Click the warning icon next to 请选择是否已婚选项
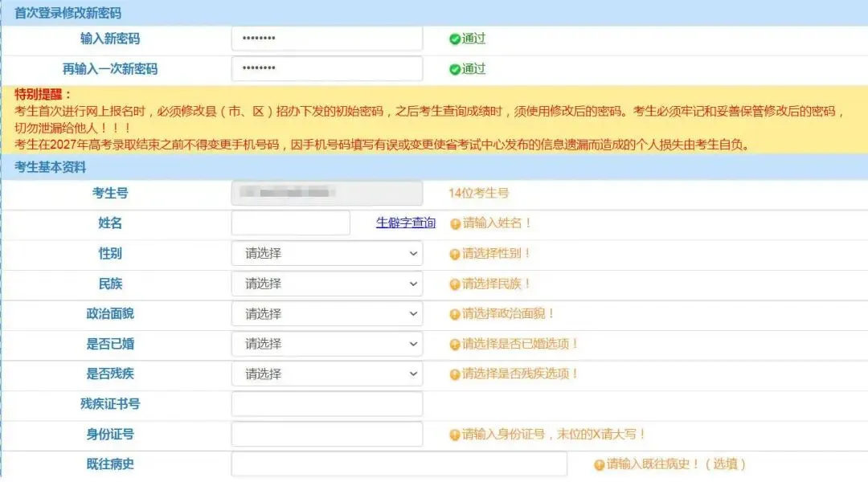 point(455,344)
